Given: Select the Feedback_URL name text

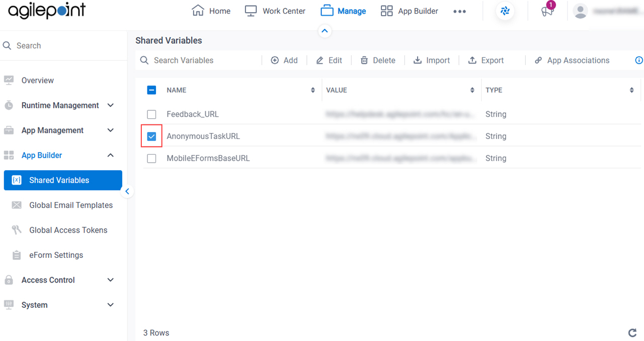Looking at the screenshot, I should pos(193,114).
